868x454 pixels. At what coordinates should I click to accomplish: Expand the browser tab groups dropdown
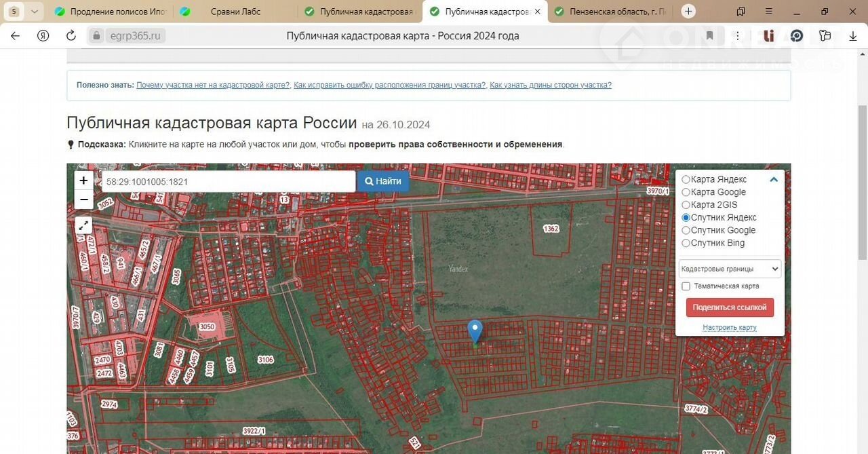coord(35,12)
